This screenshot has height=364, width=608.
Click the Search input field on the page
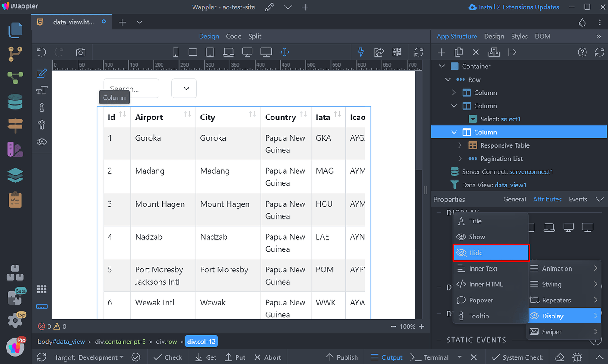point(131,89)
